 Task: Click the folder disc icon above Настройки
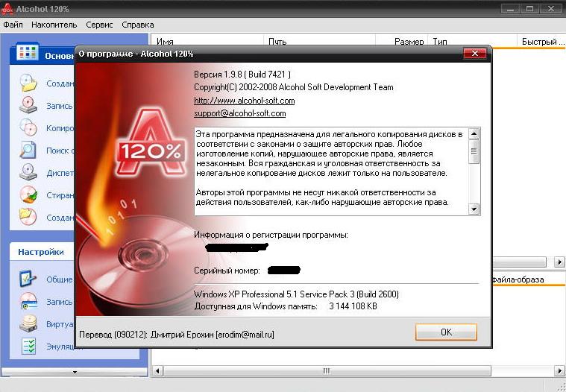[x=28, y=217]
